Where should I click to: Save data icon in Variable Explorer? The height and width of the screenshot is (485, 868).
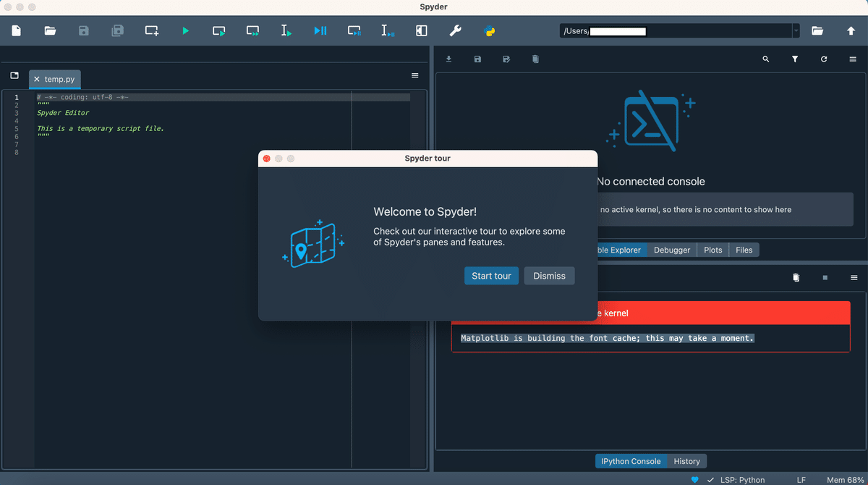pyautogui.click(x=477, y=59)
